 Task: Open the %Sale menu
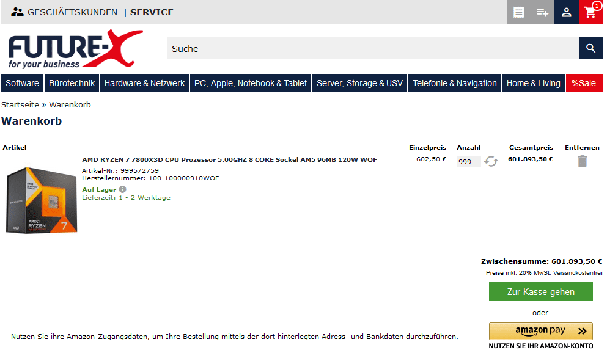pos(584,83)
